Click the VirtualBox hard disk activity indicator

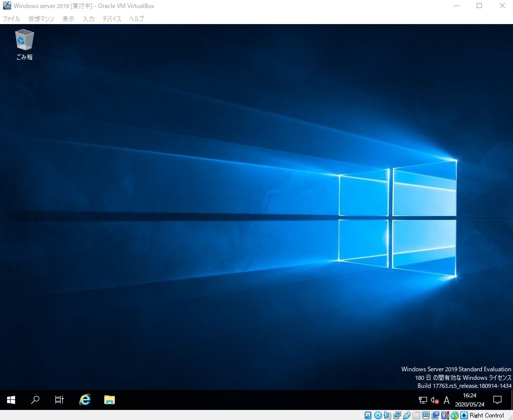pyautogui.click(x=368, y=415)
